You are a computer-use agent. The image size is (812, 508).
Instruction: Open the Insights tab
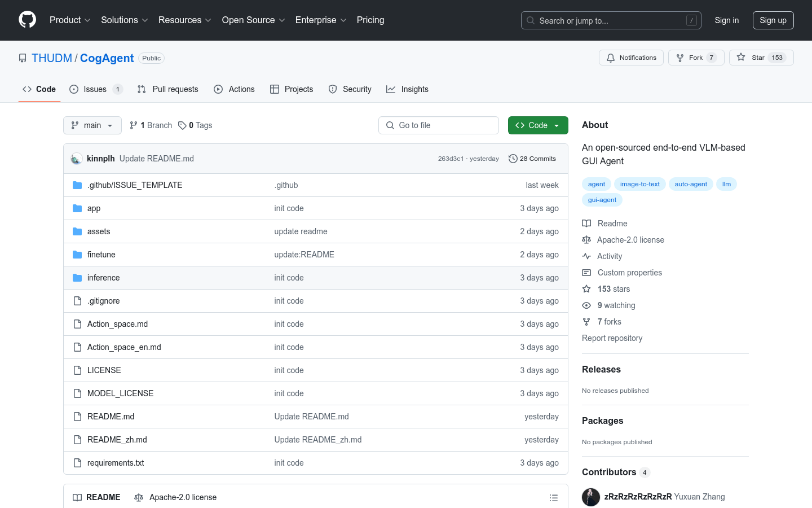[x=407, y=89]
